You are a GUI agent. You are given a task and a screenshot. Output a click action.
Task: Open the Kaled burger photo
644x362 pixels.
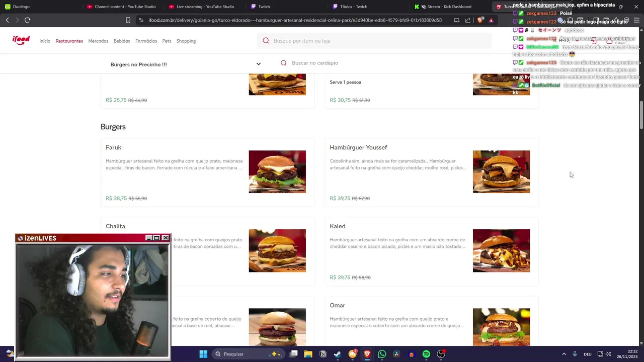point(501,250)
